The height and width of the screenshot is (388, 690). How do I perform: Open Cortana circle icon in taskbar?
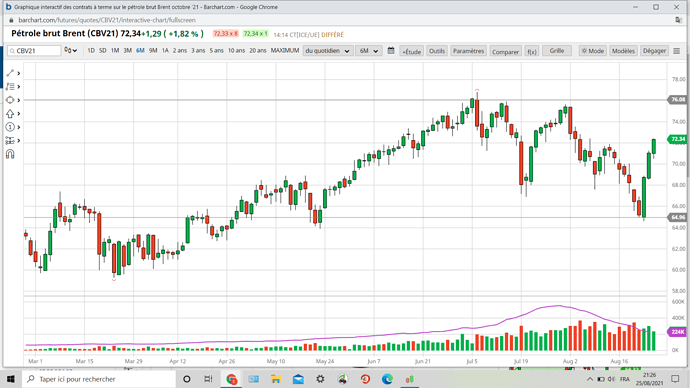(187, 379)
